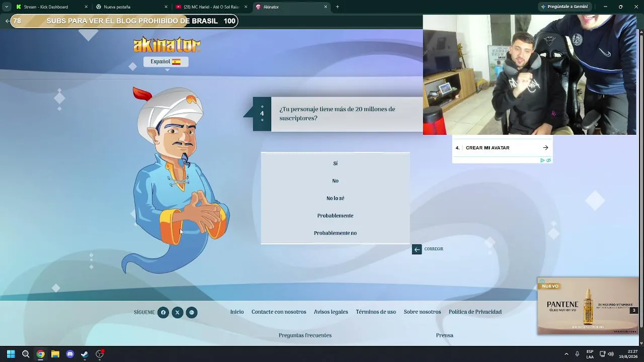This screenshot has height=362, width=644.
Task: Open the Windows Start menu
Action: [x=11, y=354]
